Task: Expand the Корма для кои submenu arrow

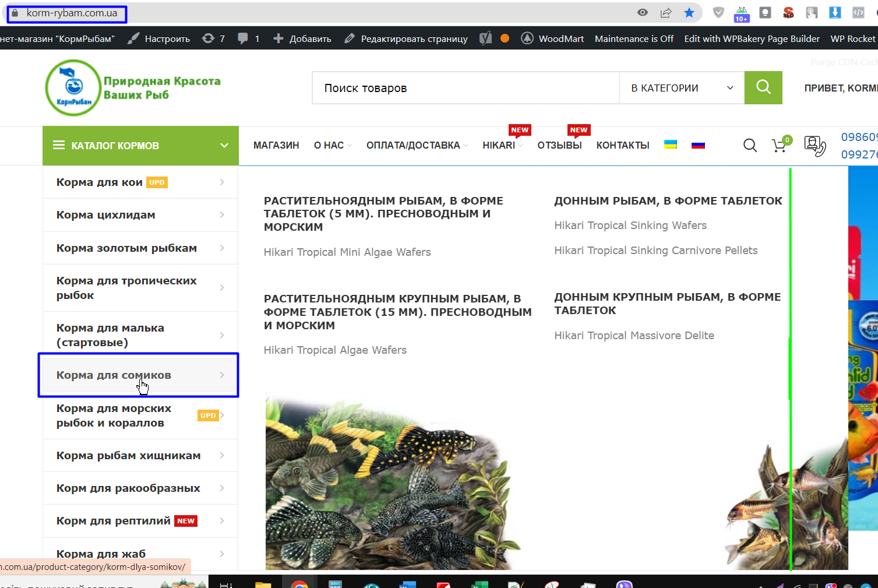Action: coord(222,182)
